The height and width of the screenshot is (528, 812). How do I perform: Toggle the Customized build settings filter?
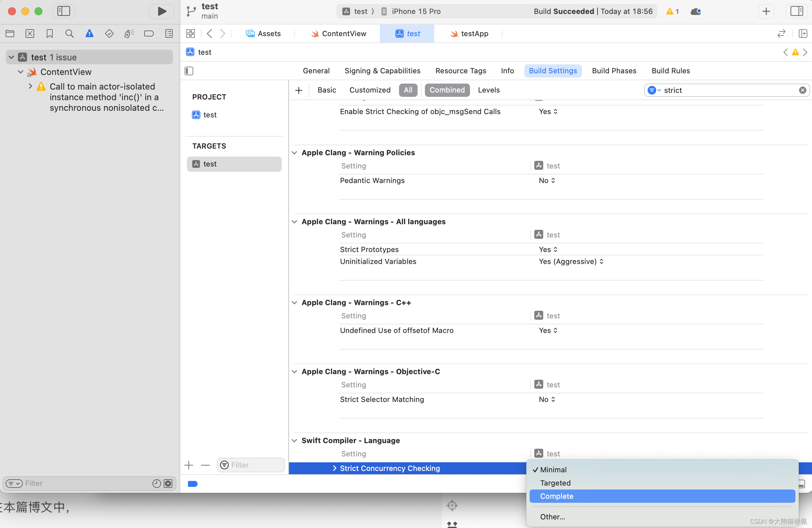(x=369, y=90)
